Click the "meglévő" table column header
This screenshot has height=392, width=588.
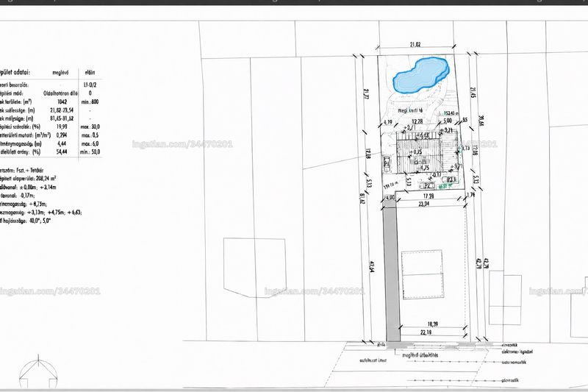pos(60,73)
